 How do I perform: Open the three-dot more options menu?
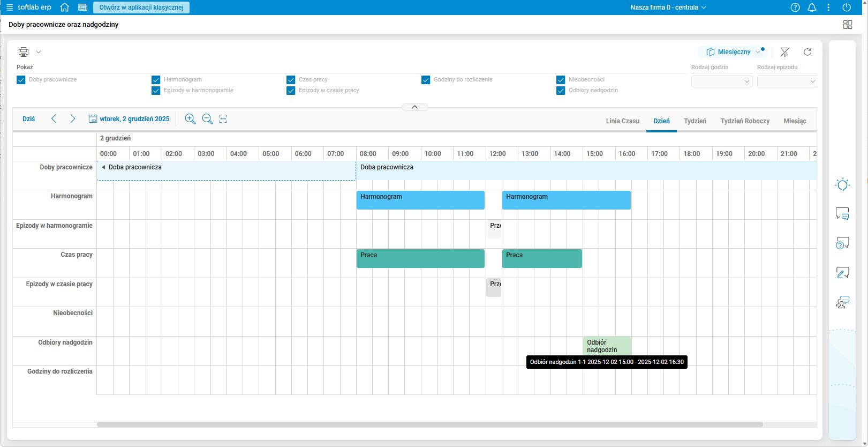click(x=828, y=8)
